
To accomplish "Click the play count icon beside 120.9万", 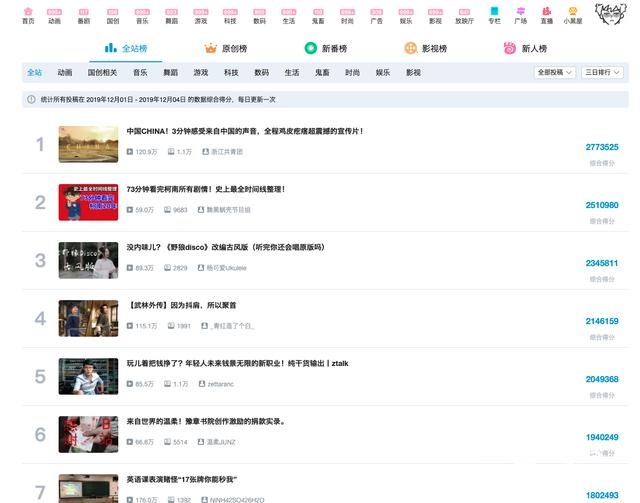I will coord(130,151).
